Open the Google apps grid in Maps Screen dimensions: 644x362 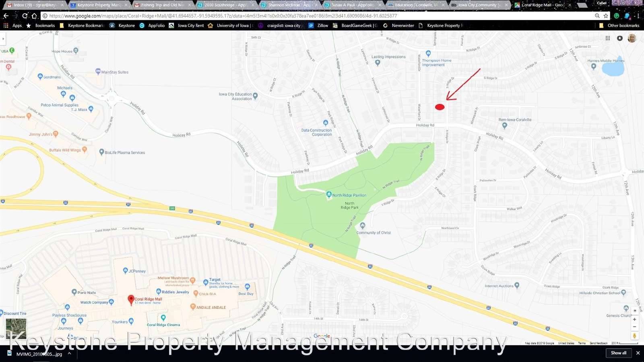pos(608,38)
